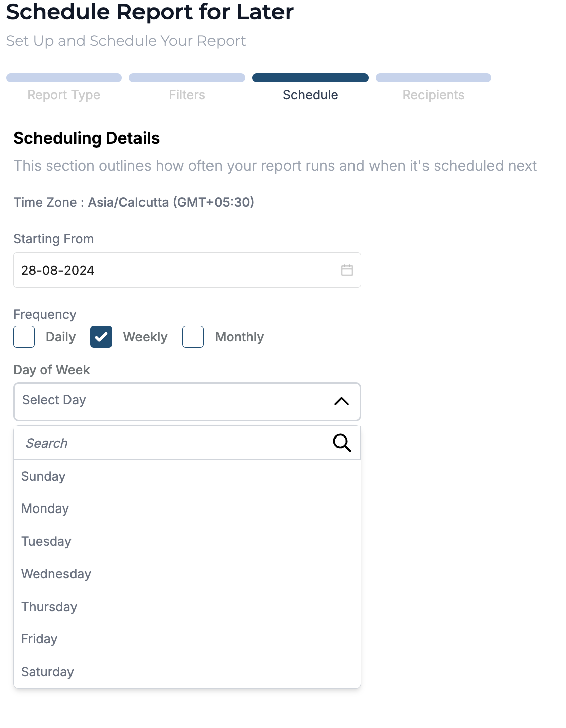
Task: Collapse the Day of Week chevron
Action: pos(341,401)
